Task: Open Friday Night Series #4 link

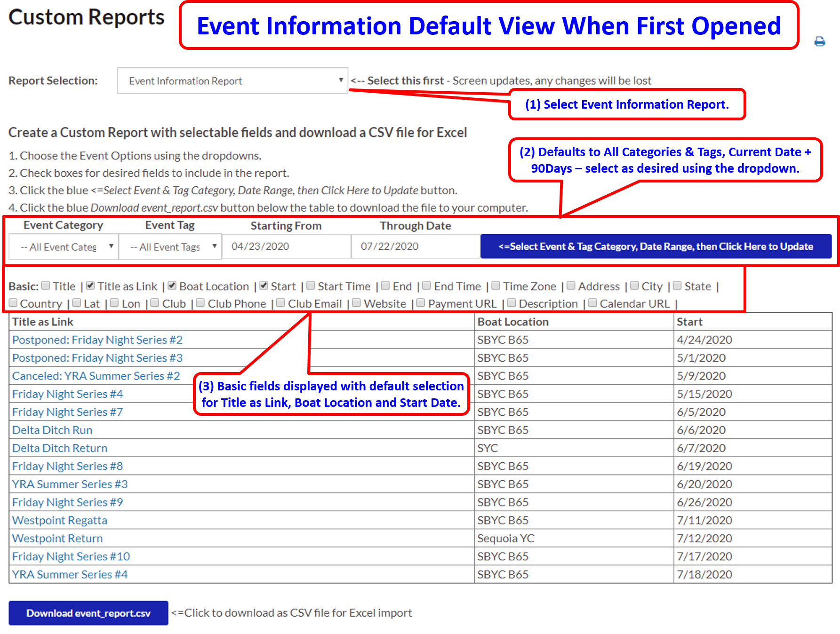Action: tap(68, 394)
